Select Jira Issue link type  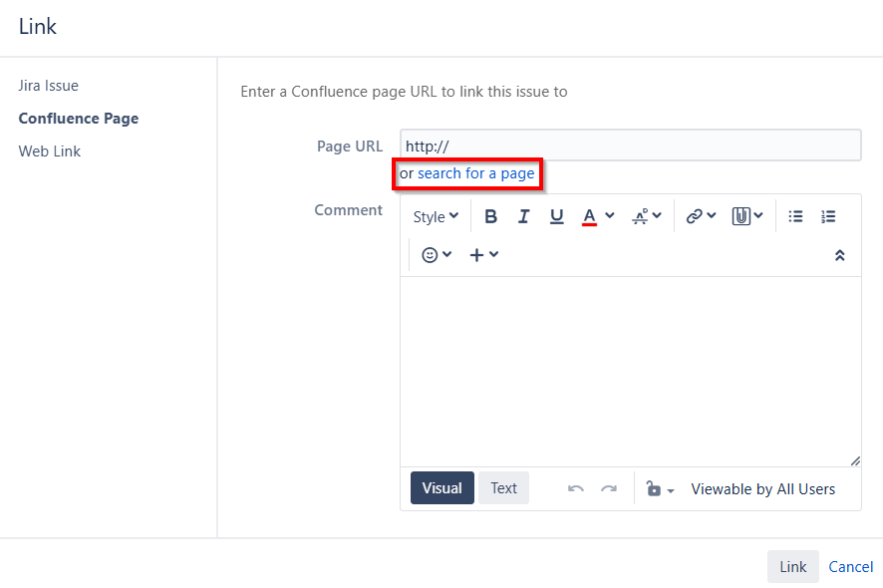pyautogui.click(x=48, y=86)
